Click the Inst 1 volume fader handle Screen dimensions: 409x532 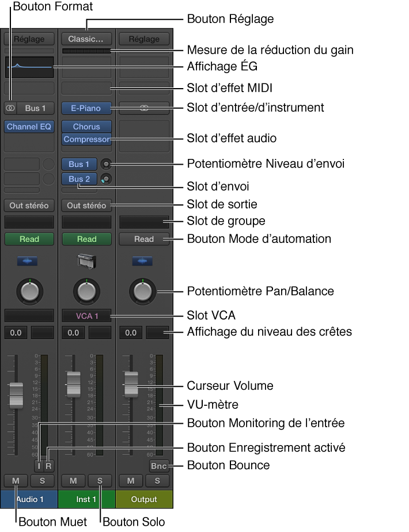coord(74,385)
